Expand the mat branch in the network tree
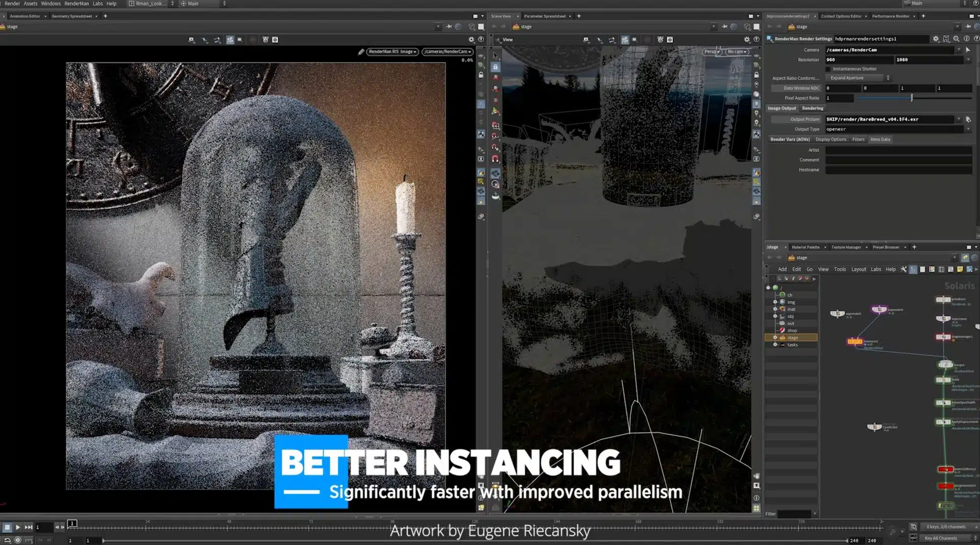 pyautogui.click(x=775, y=309)
